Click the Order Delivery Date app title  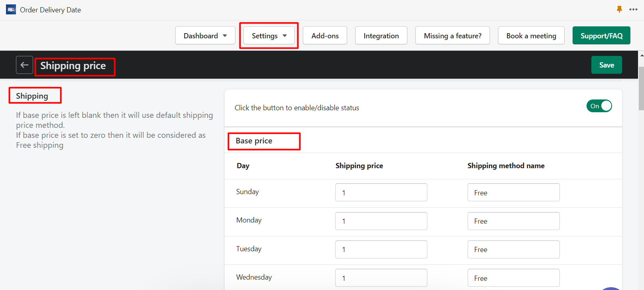[50, 10]
